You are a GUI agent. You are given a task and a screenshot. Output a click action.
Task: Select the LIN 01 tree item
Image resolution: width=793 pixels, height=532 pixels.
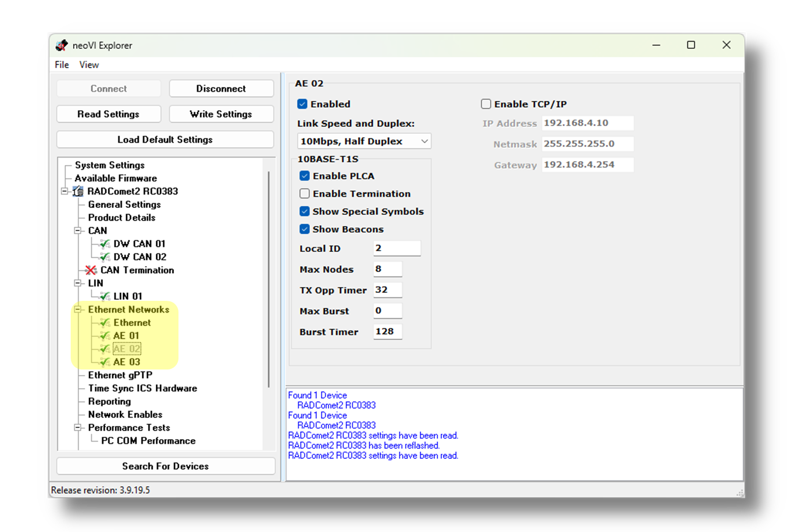128,296
